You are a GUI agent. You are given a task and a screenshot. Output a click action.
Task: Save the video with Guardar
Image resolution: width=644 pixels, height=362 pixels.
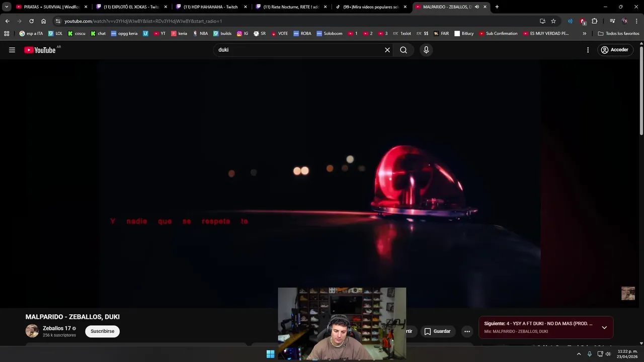tap(437, 331)
